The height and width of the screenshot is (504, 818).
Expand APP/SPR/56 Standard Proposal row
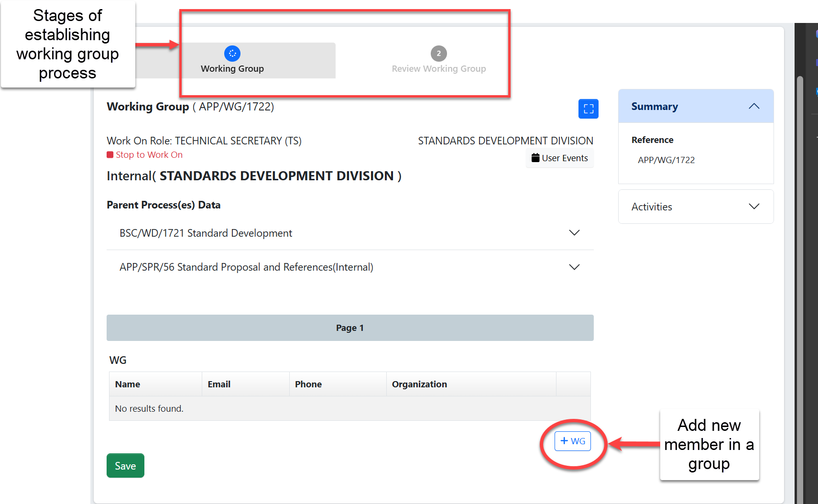pyautogui.click(x=574, y=267)
